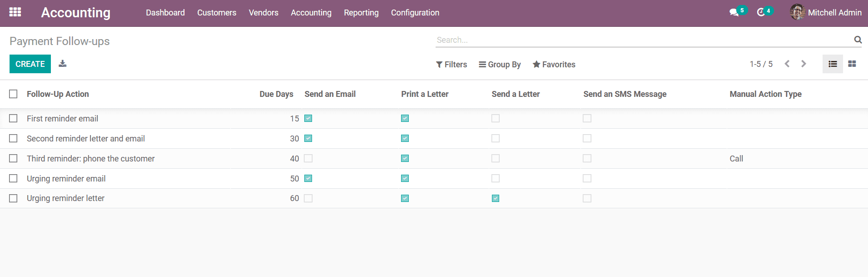The image size is (868, 277).
Task: Sort by Print a Letter column header
Action: (x=425, y=94)
